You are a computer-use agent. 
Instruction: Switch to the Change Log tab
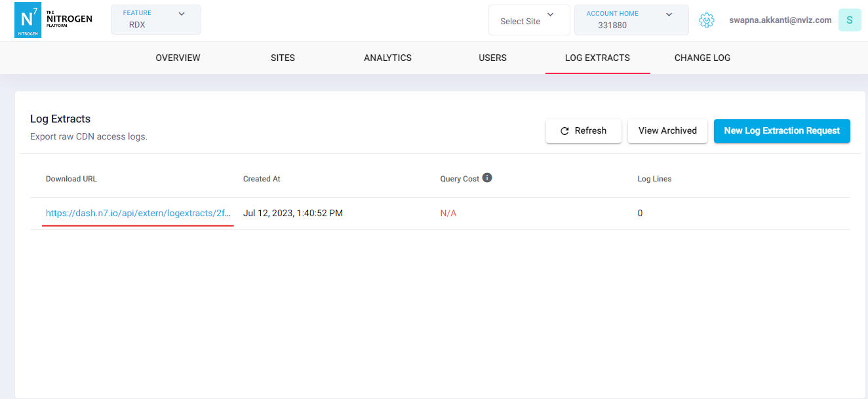(702, 58)
